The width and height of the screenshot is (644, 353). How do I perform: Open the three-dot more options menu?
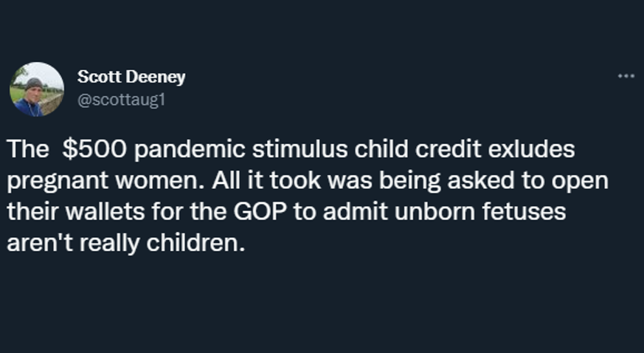pos(626,76)
